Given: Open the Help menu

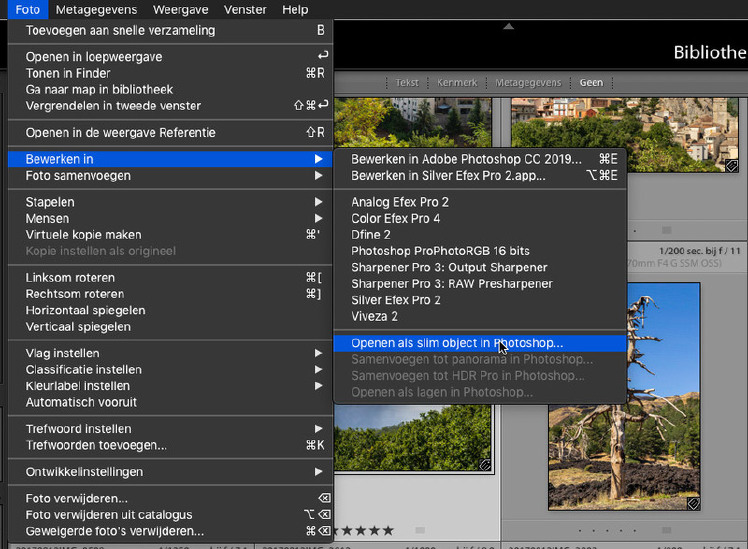Looking at the screenshot, I should coord(295,10).
